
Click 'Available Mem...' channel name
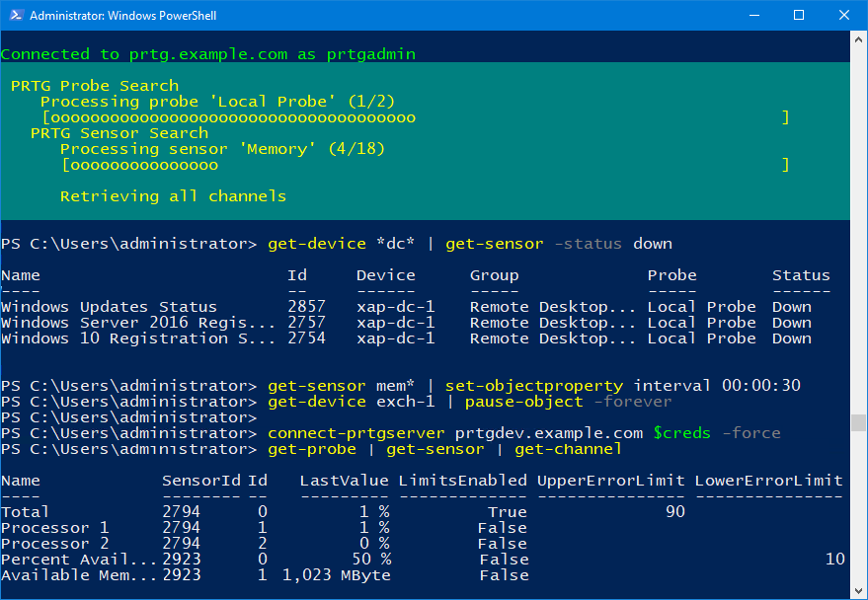79,575
